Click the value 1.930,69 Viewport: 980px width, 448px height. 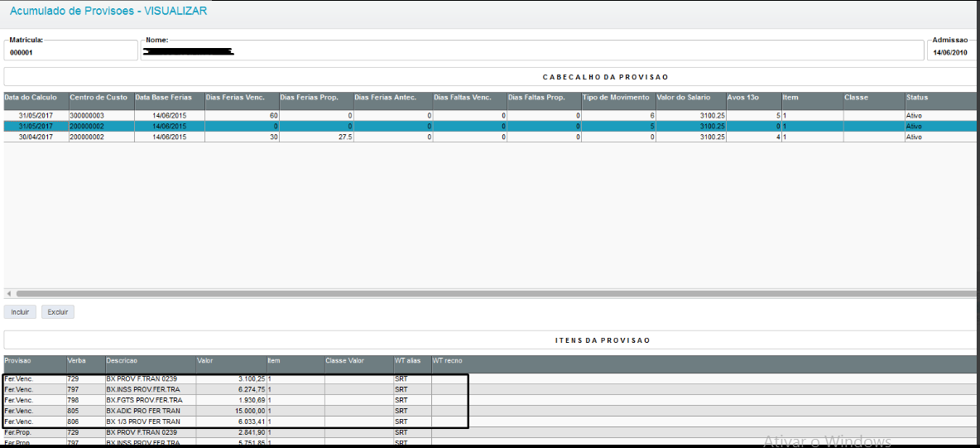click(252, 400)
